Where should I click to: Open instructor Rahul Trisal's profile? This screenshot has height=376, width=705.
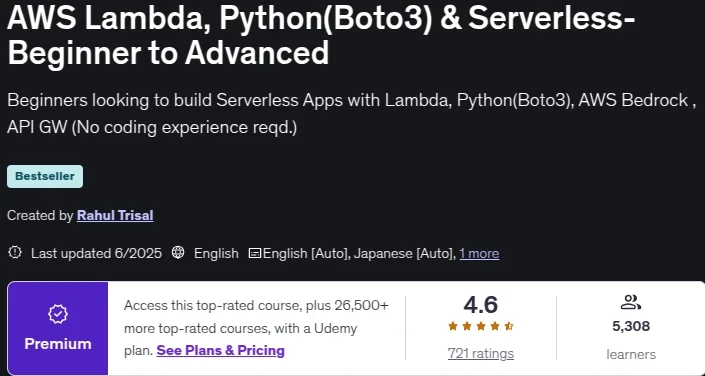[x=115, y=215]
